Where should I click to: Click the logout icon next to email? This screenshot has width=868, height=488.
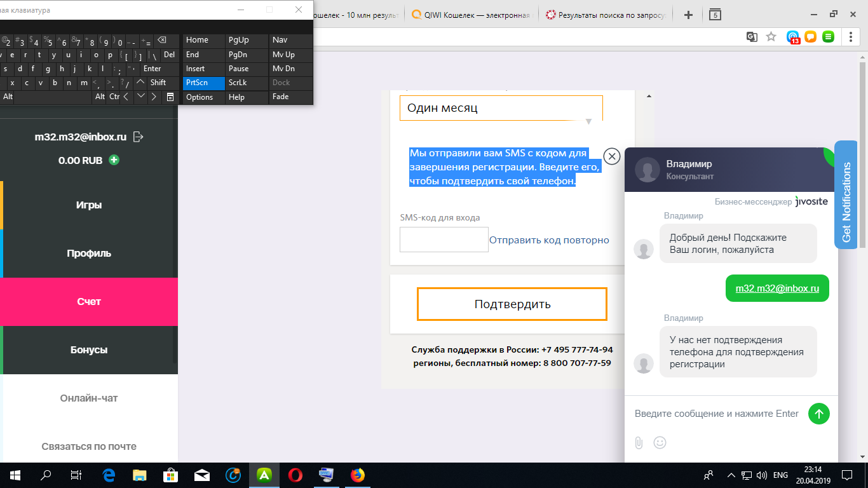[139, 137]
